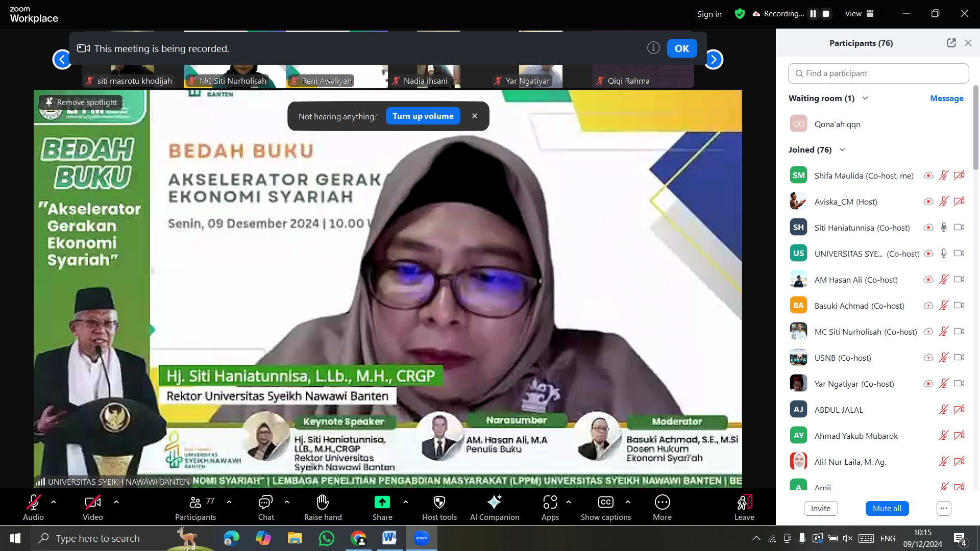
Task: Pause the meeting recording
Action: coord(813,14)
